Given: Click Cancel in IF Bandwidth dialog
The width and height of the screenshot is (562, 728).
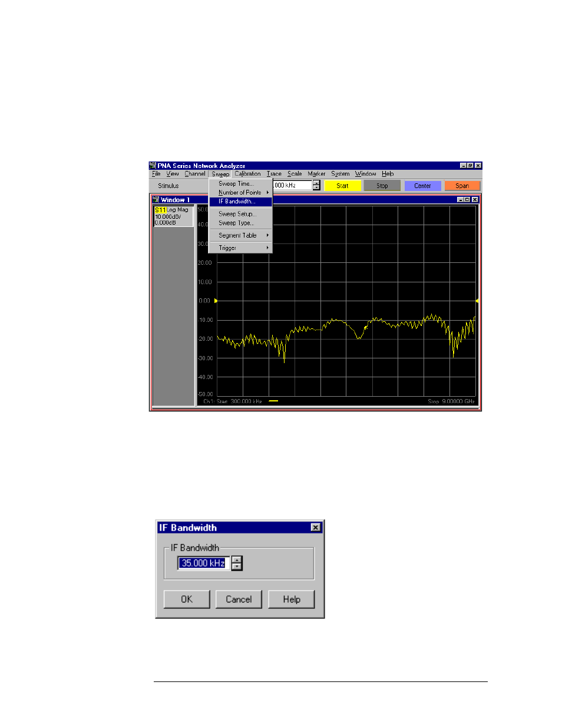Looking at the screenshot, I should (239, 599).
